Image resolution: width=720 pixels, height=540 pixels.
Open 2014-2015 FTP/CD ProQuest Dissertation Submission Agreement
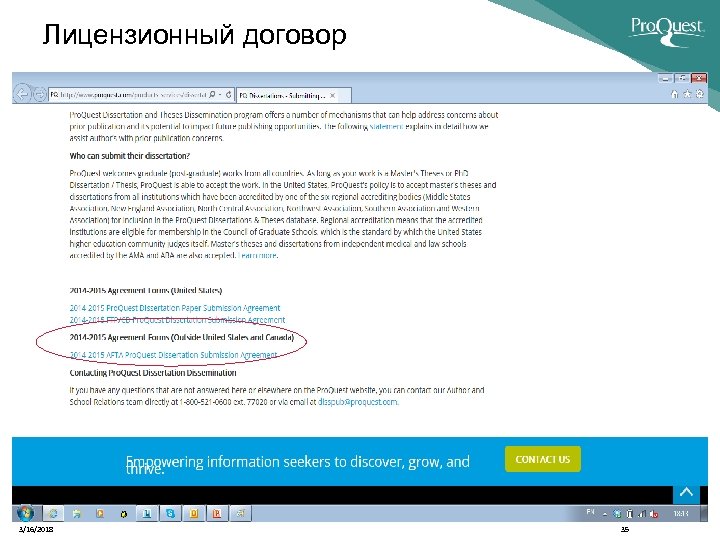pyautogui.click(x=177, y=320)
